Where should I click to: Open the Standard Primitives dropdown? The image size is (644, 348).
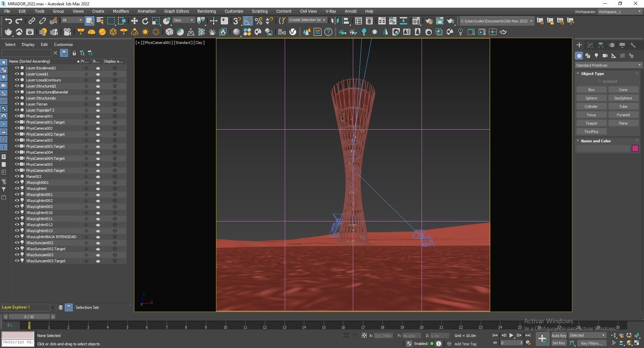click(x=608, y=65)
